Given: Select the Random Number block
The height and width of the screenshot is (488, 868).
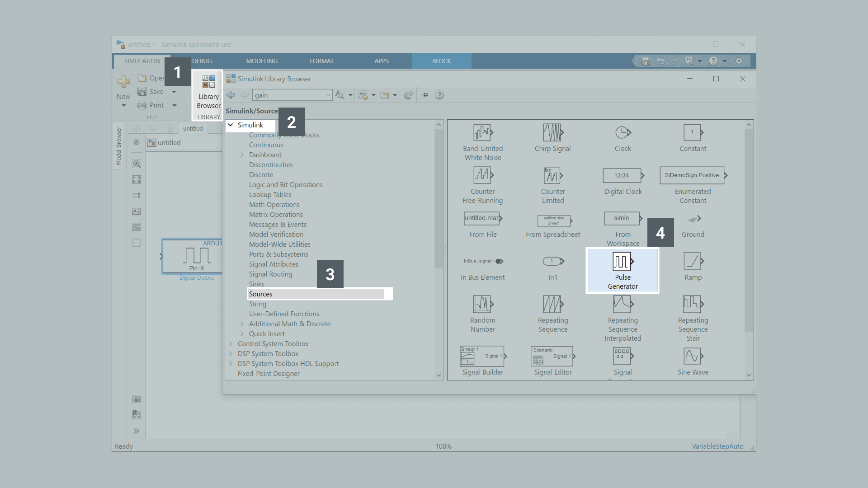Looking at the screenshot, I should coord(482,305).
